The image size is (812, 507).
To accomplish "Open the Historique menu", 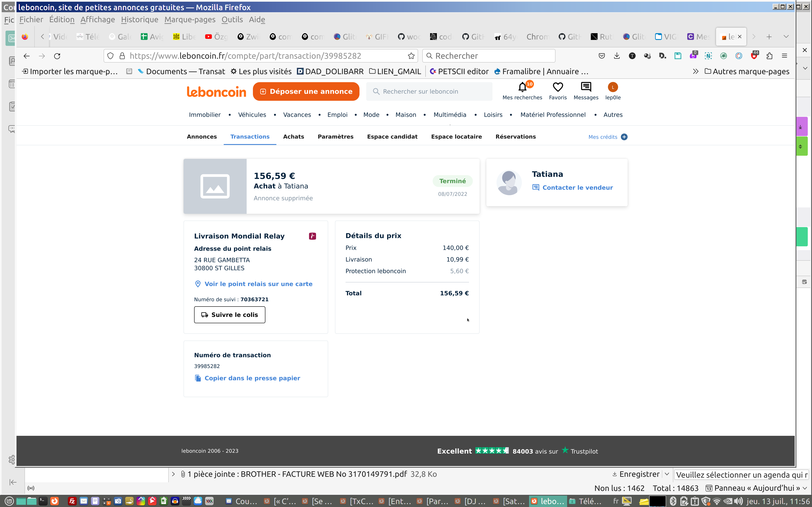I will click(x=139, y=19).
